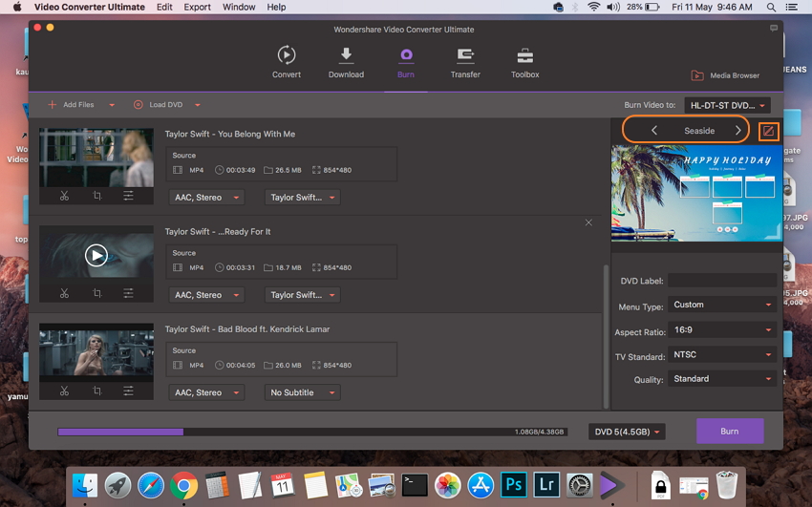This screenshot has height=507, width=812.
Task: Open DVD 5(4.5GB) disc size dropdown
Action: coord(627,432)
